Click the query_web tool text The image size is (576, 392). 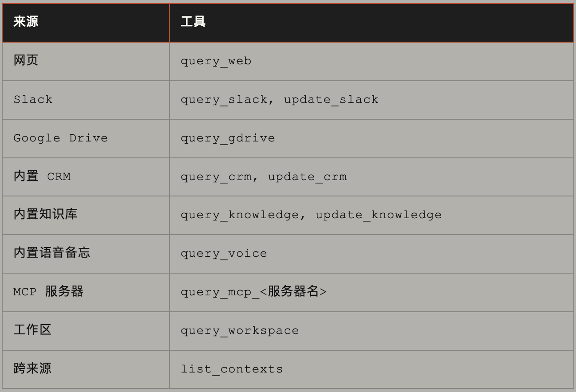216,61
